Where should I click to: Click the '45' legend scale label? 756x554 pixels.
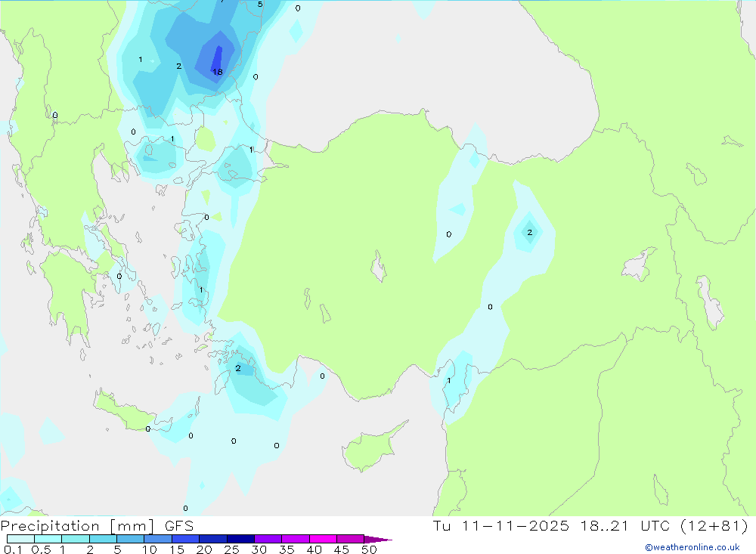pos(342,549)
